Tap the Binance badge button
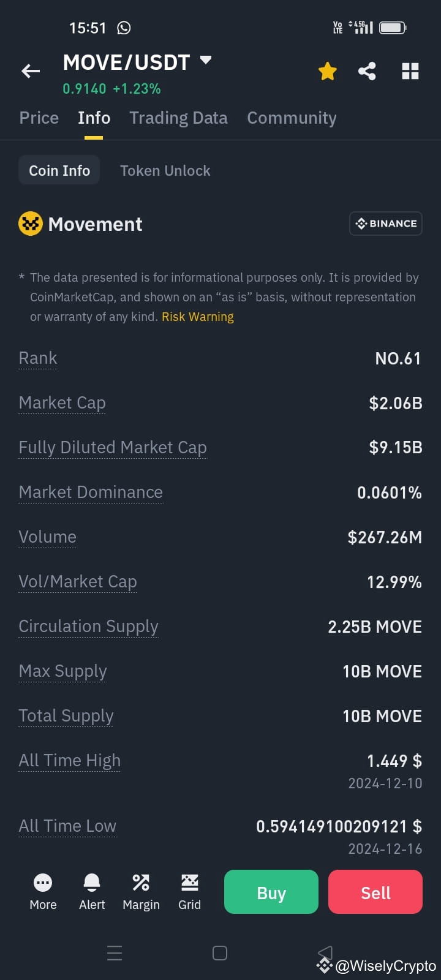 [386, 224]
